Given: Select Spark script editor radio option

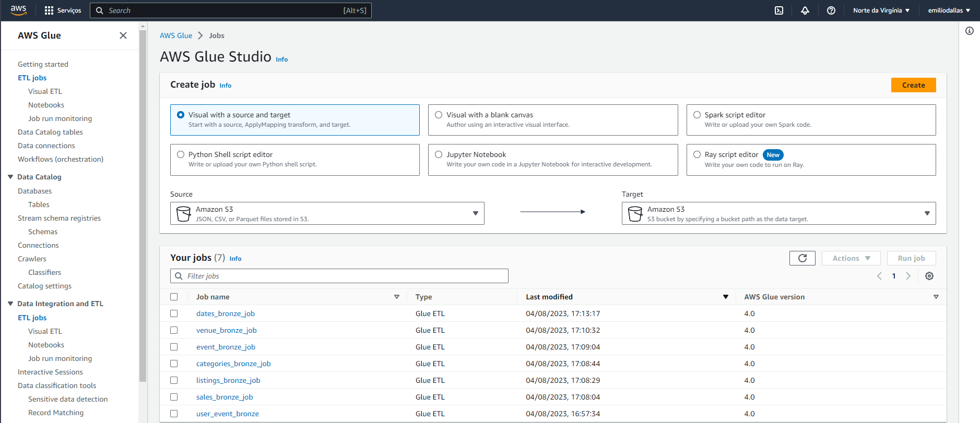Looking at the screenshot, I should [x=696, y=115].
